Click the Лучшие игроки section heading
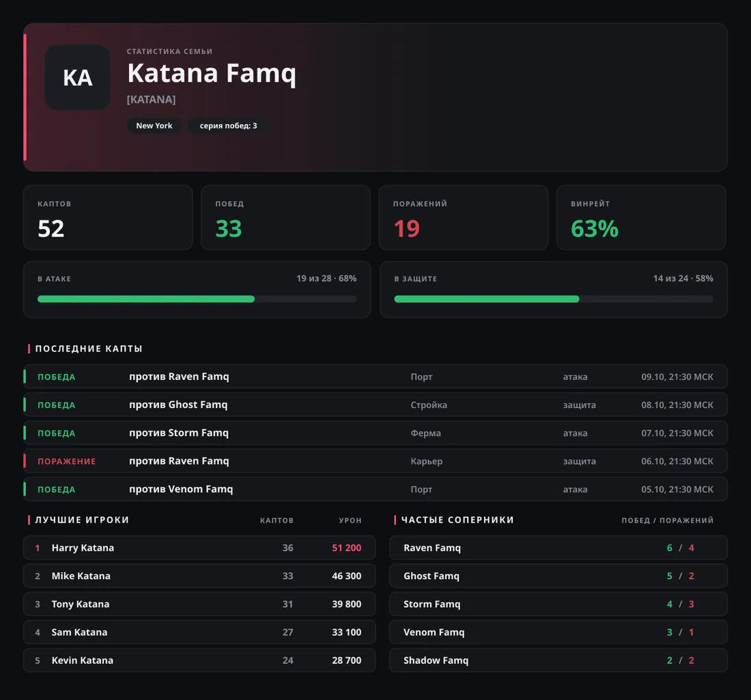Image resolution: width=751 pixels, height=700 pixels. pos(82,520)
